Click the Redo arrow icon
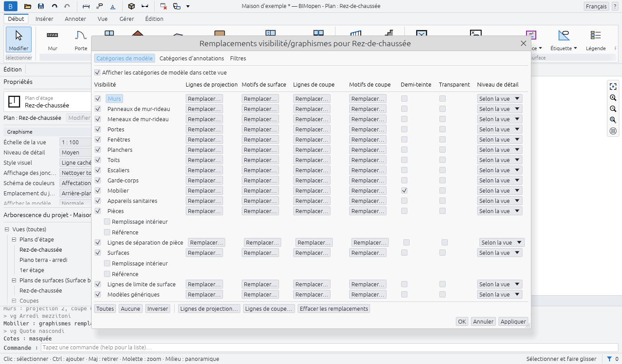The image size is (622, 364). (x=67, y=6)
